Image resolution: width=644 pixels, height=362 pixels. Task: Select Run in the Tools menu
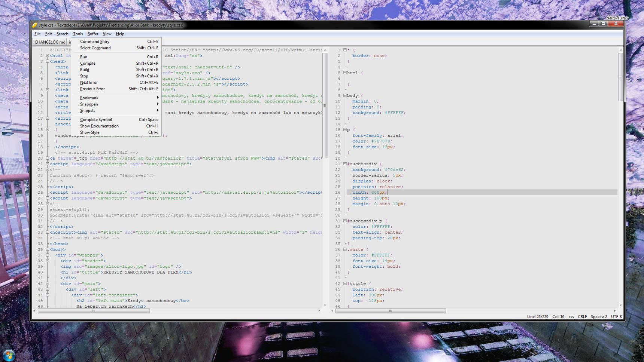pyautogui.click(x=116, y=57)
